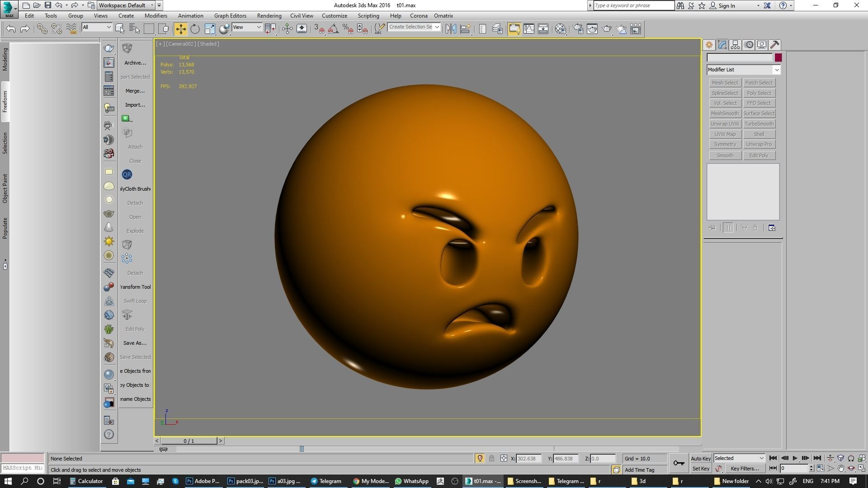This screenshot has width=868, height=488.
Task: Open the Align tool
Action: click(x=465, y=29)
